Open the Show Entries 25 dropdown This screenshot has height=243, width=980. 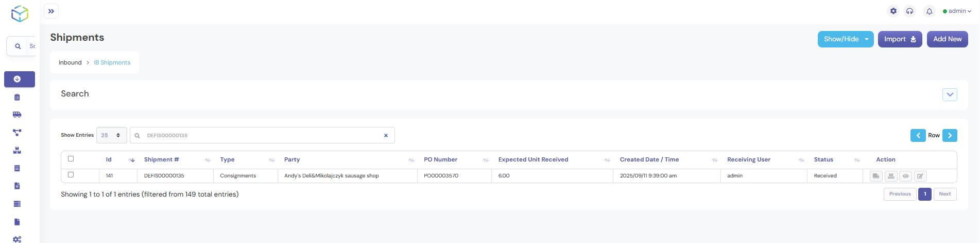pyautogui.click(x=111, y=135)
